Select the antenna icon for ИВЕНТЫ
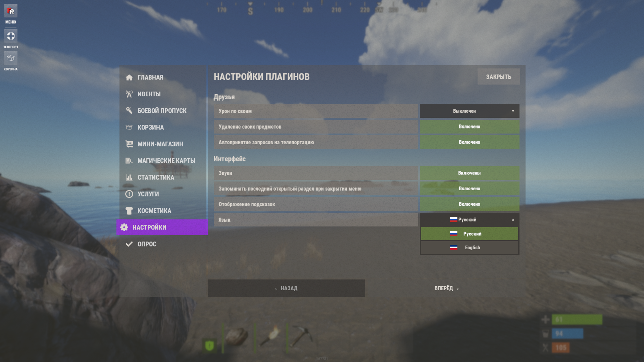Image resolution: width=644 pixels, height=362 pixels. [129, 94]
